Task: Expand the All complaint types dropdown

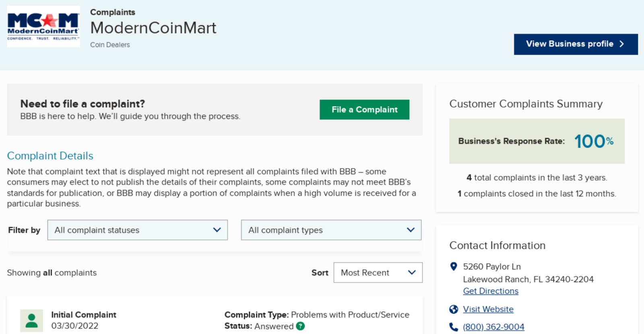Action: (331, 230)
